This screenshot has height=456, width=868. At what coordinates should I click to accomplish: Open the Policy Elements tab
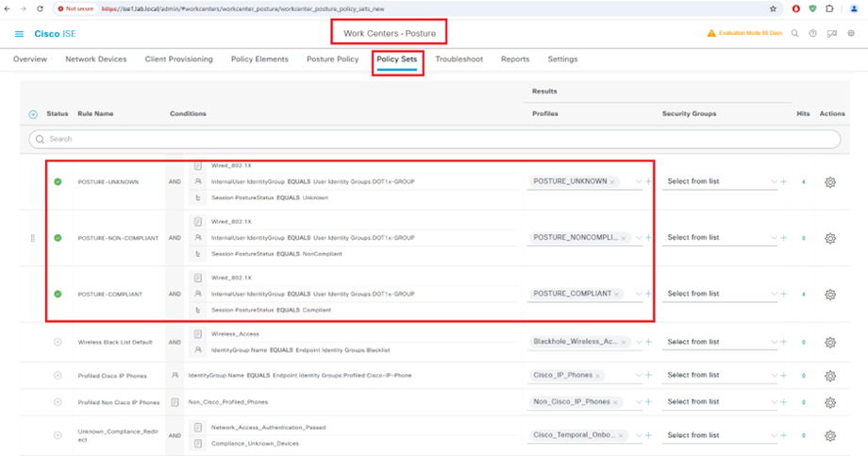pyautogui.click(x=259, y=59)
